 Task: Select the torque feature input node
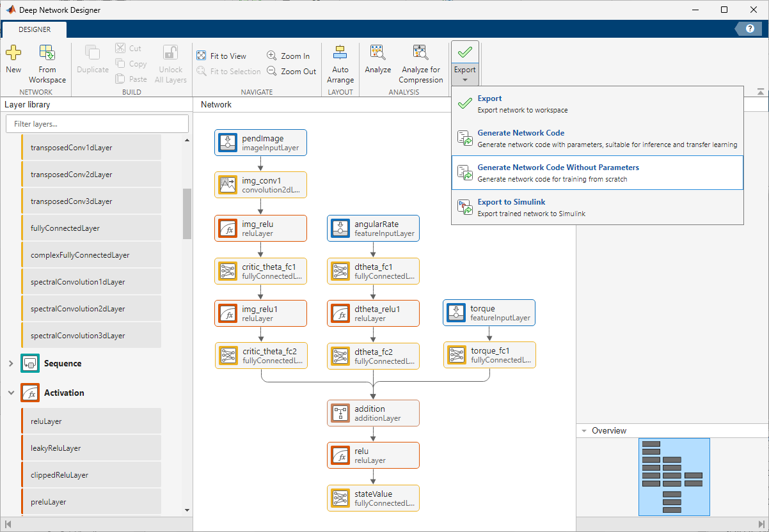489,313
